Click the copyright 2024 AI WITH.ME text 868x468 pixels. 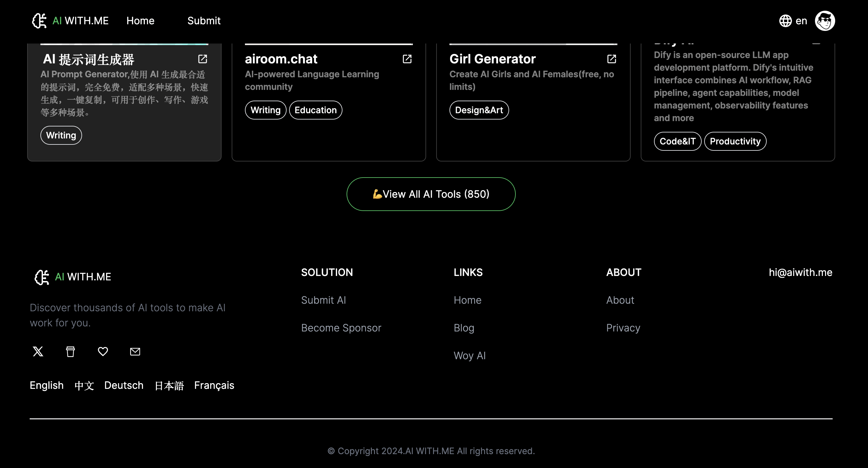click(431, 451)
